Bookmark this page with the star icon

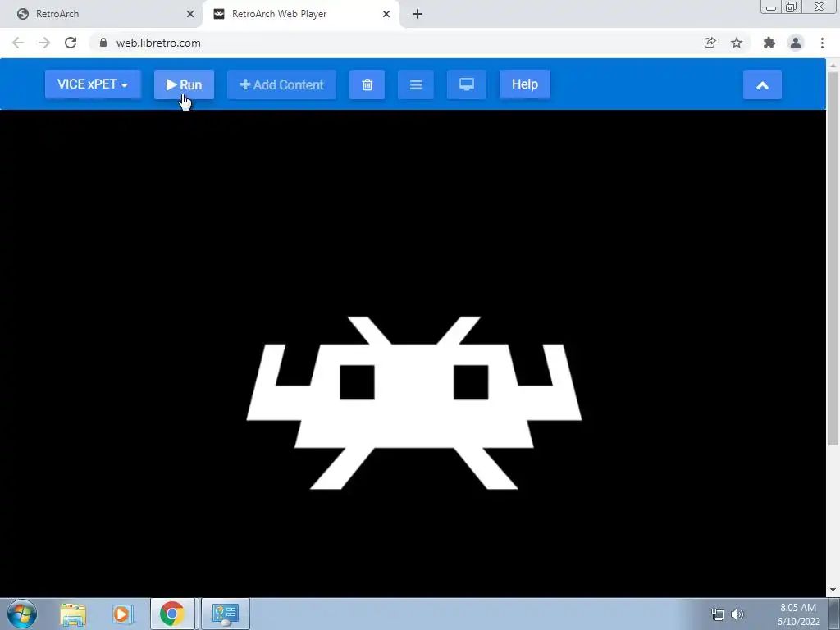click(x=737, y=43)
